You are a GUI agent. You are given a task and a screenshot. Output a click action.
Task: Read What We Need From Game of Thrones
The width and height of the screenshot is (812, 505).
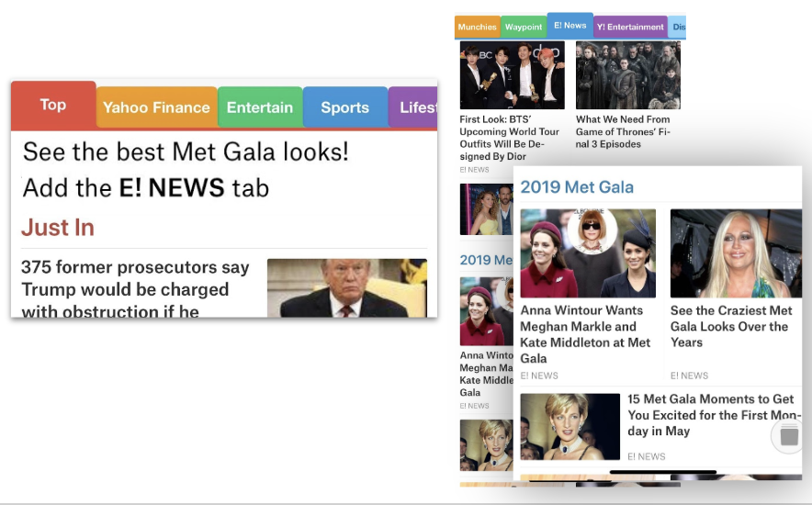click(x=623, y=131)
